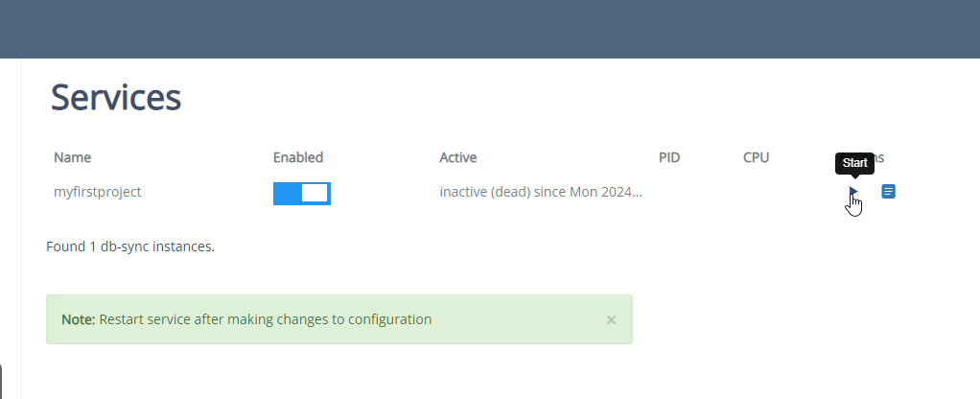The height and width of the screenshot is (399, 980).
Task: Open logs icon for myfirstproject
Action: click(x=888, y=192)
